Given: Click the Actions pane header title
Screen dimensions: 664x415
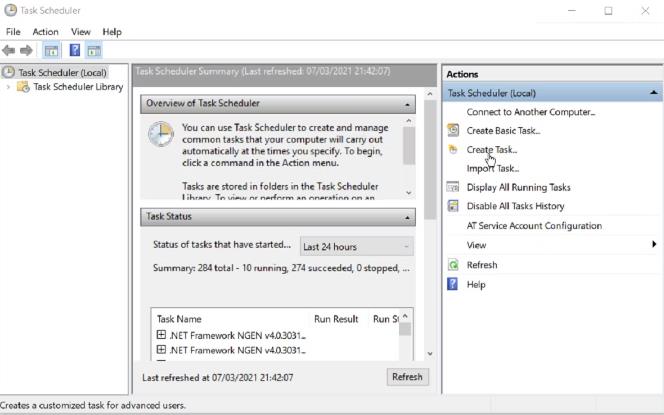Looking at the screenshot, I should 462,74.
